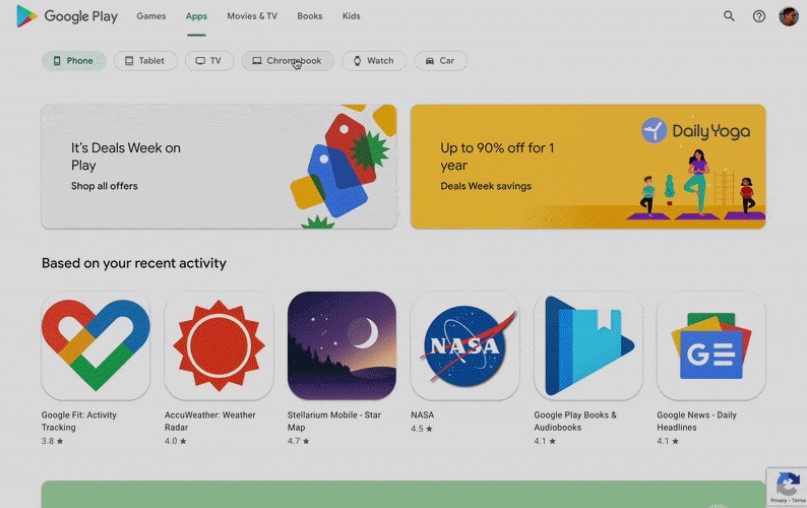Screen dimensions: 807x508
Task: Click the Daily Yoga logo in banner
Action: [696, 131]
